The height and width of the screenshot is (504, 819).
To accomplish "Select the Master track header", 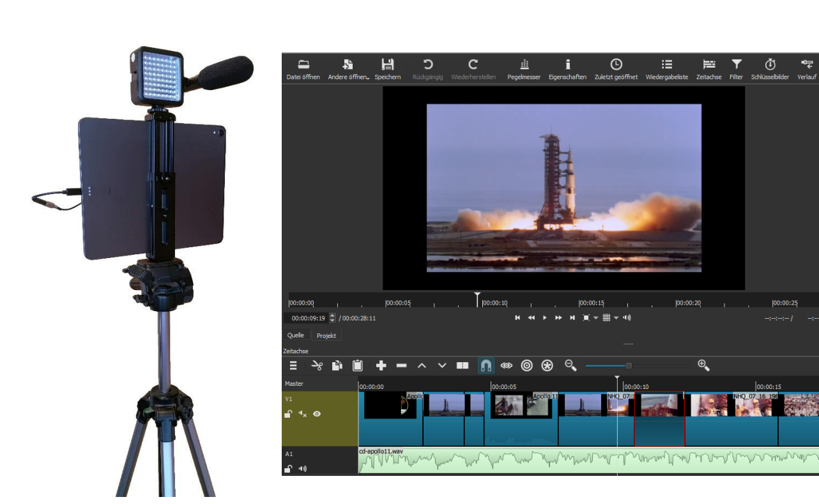I will 320,384.
